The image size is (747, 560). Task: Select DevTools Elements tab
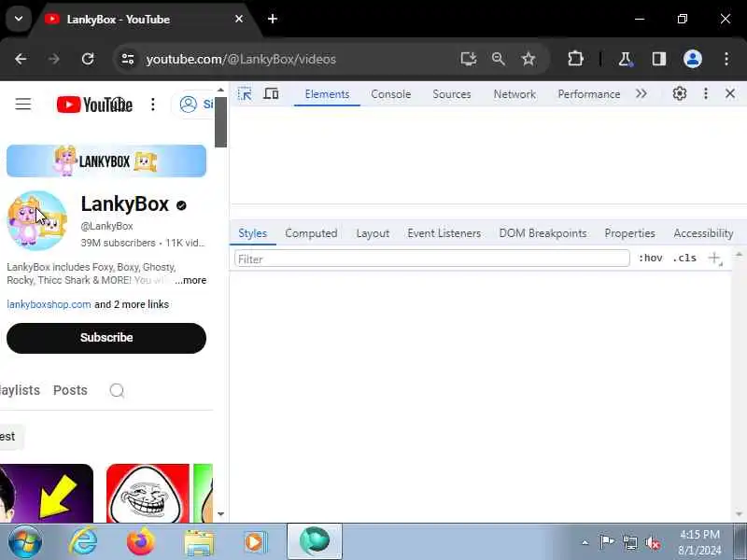[x=327, y=94]
